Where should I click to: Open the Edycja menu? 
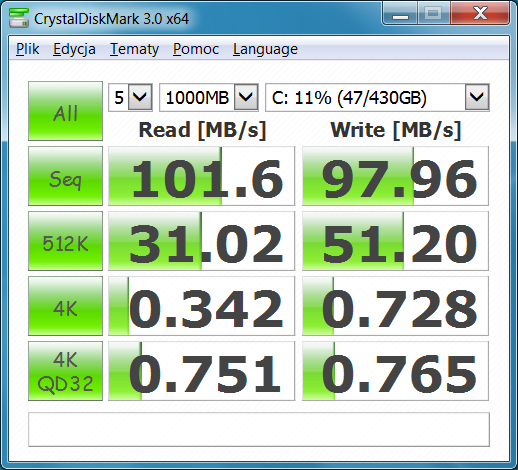pyautogui.click(x=74, y=49)
